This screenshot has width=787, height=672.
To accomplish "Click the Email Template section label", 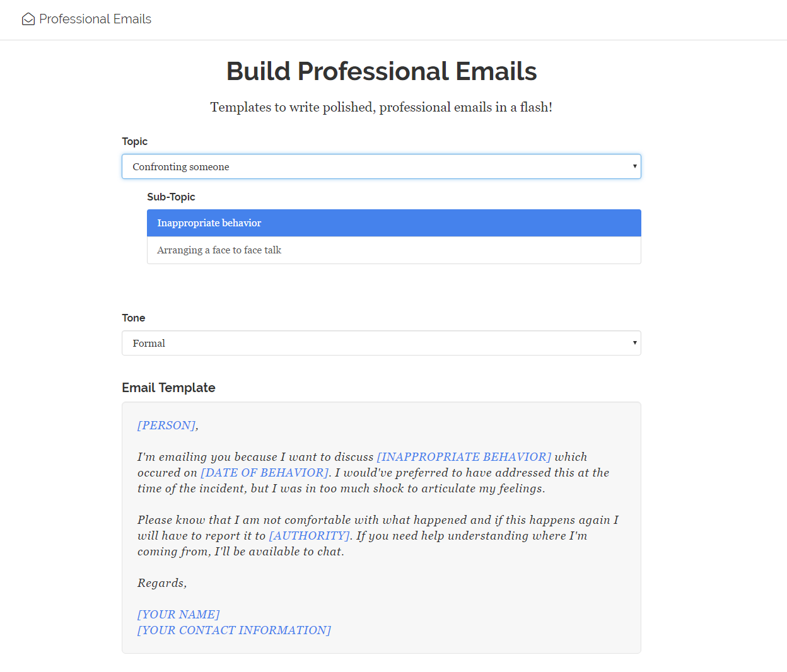I will coord(168,388).
